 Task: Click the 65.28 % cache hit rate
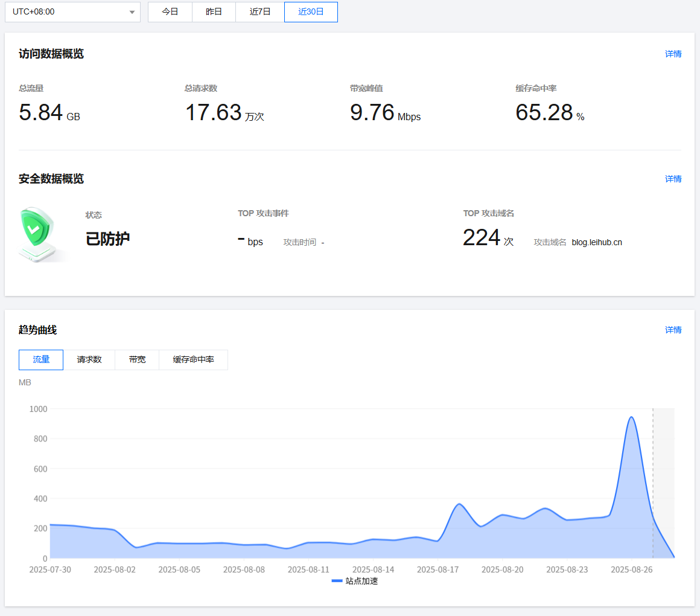(x=550, y=112)
